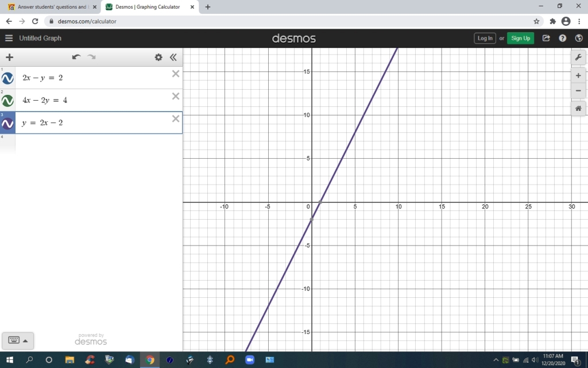588x368 pixels.
Task: Delete the 2x − y = 2 expression
Action: [176, 74]
